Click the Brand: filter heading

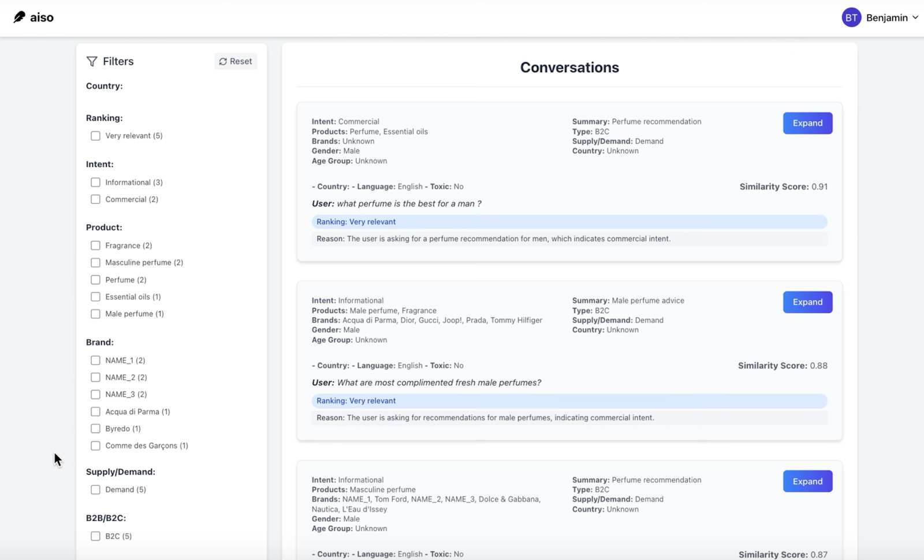pos(100,342)
